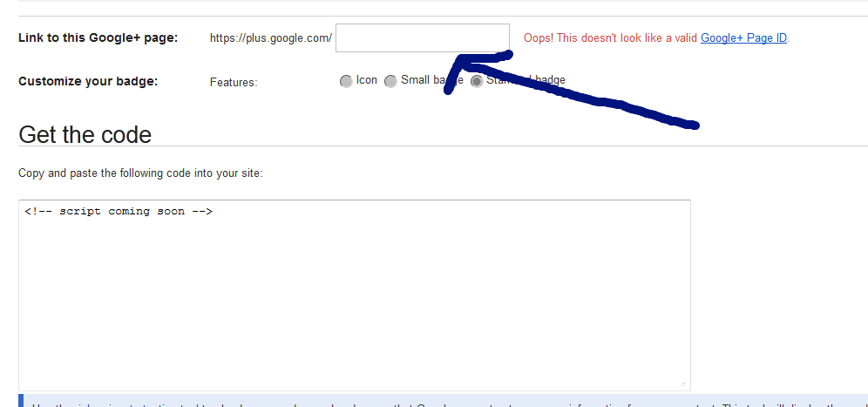Click the 'script coming soon' comment text

pos(119,211)
